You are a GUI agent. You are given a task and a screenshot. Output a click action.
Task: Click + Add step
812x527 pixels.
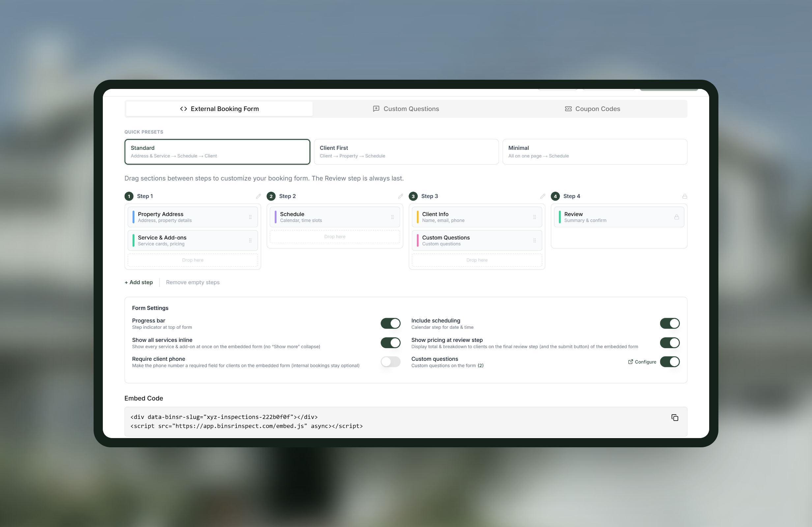coord(138,282)
